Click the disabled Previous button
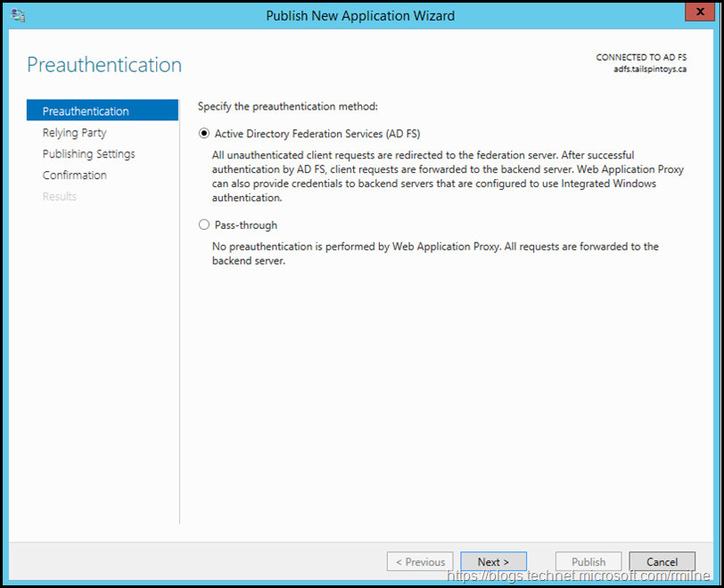The image size is (724, 588). [x=420, y=562]
